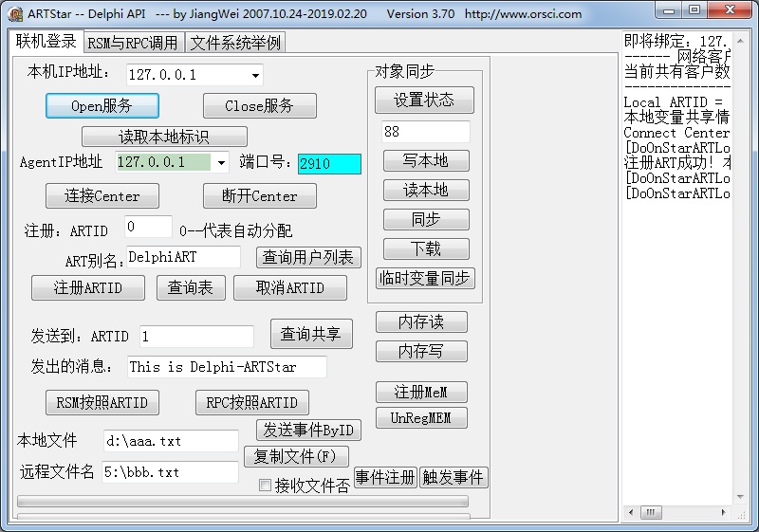
Task: Click the 远程文件名 field 5:\bbb.txt
Action: [x=170, y=472]
